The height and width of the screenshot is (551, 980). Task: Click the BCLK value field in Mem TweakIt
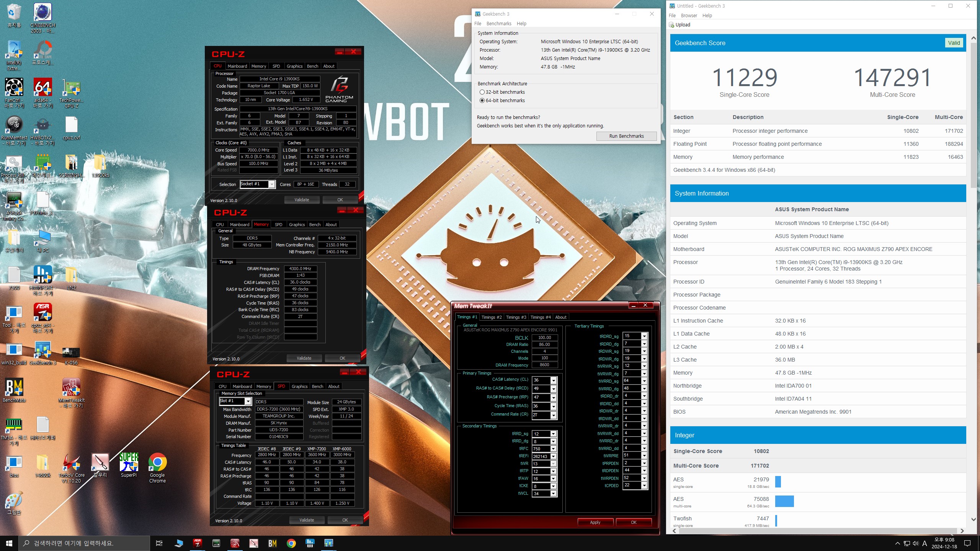pos(544,337)
